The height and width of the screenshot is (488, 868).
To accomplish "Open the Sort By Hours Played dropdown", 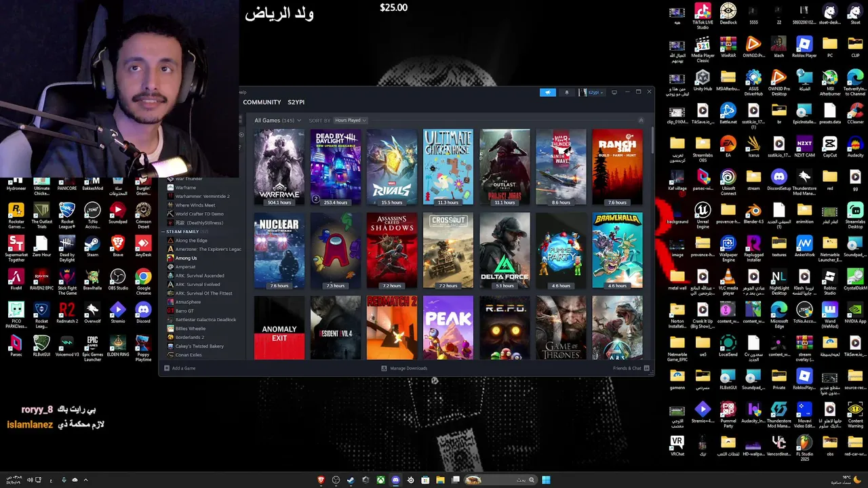I will tap(350, 121).
